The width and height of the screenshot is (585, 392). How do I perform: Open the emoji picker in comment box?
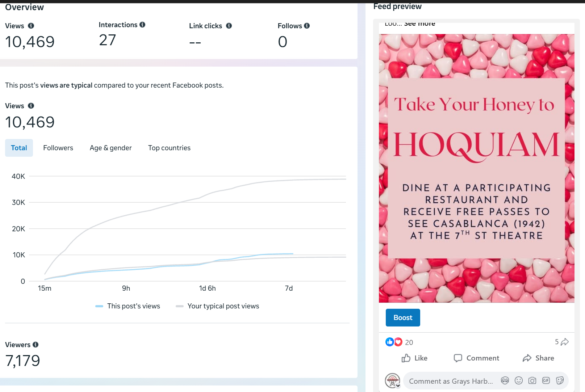pos(519,380)
